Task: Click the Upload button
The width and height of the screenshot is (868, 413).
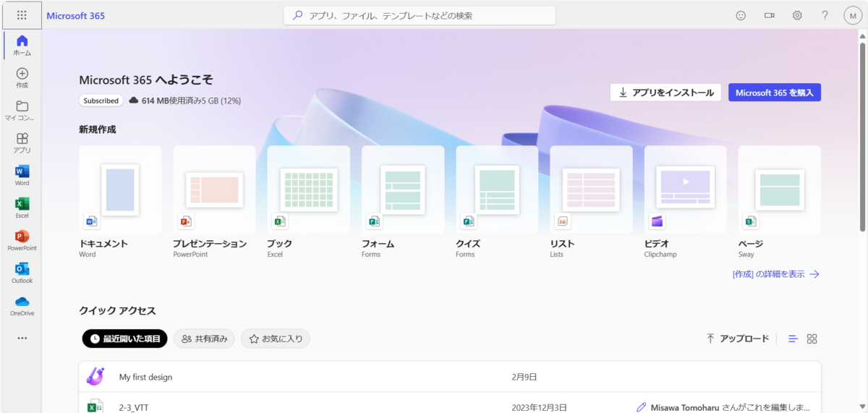Action: 738,339
